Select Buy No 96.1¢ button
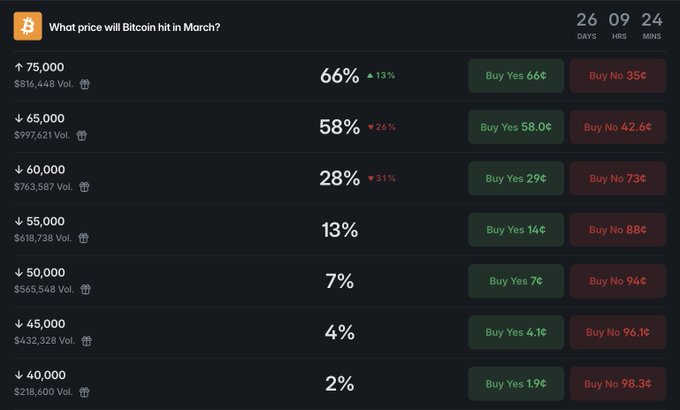 pos(618,332)
